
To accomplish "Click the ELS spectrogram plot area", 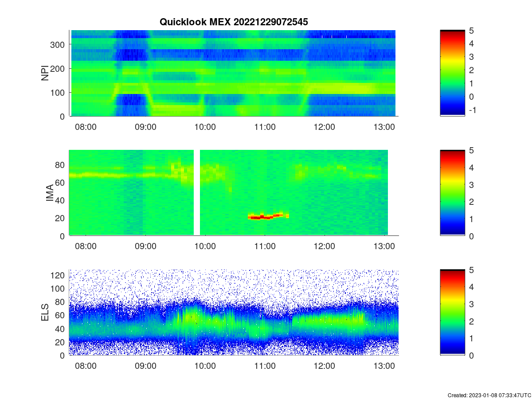I will pyautogui.click(x=234, y=313).
